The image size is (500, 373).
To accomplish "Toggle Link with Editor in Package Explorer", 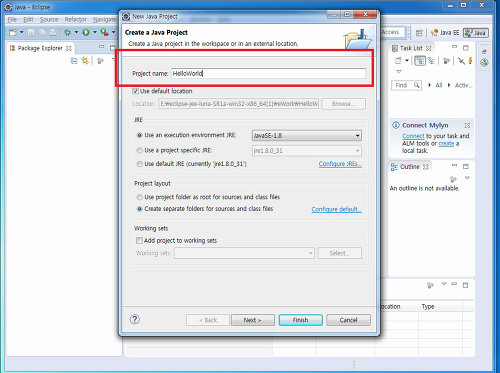I will [85, 61].
